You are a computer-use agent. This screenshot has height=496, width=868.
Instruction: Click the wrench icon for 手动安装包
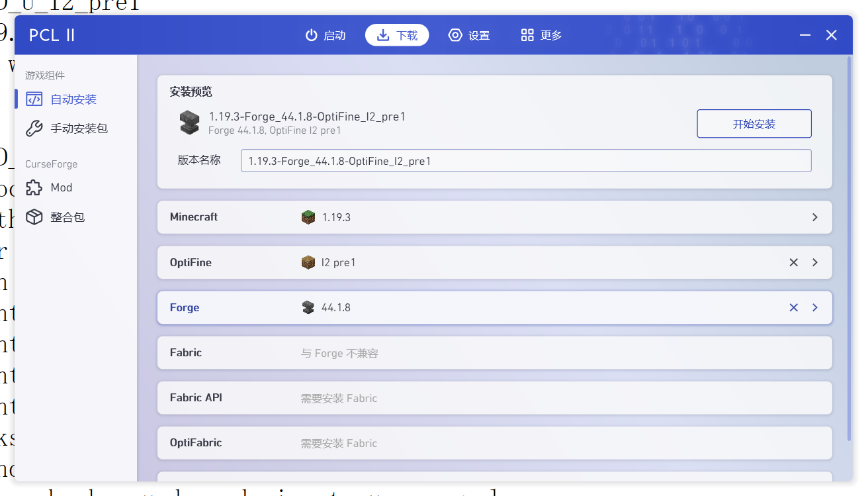pyautogui.click(x=34, y=128)
